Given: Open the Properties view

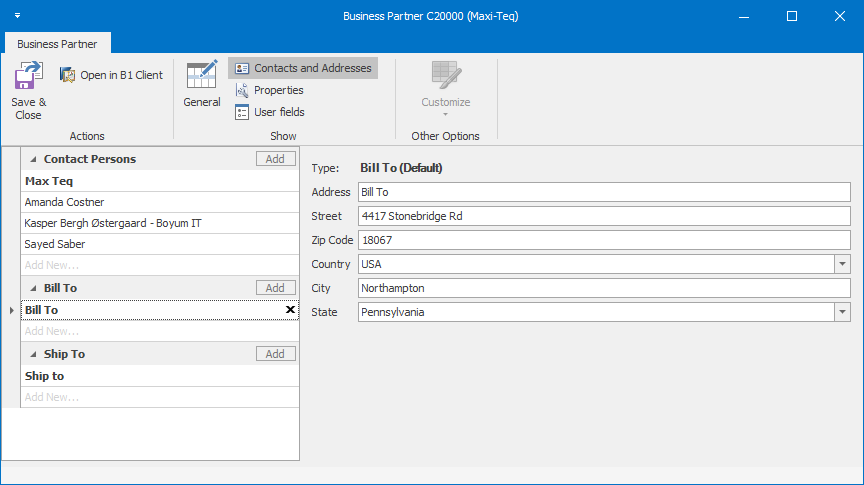Looking at the screenshot, I should (x=269, y=90).
